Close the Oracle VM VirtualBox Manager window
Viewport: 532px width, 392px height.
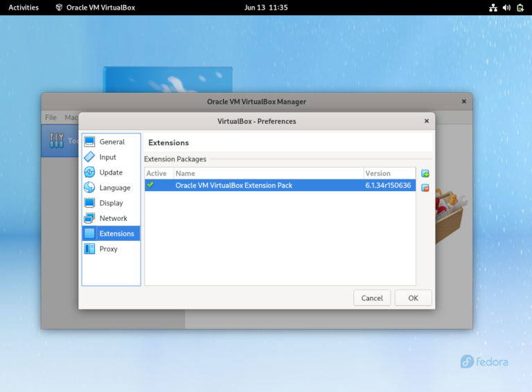[x=464, y=101]
